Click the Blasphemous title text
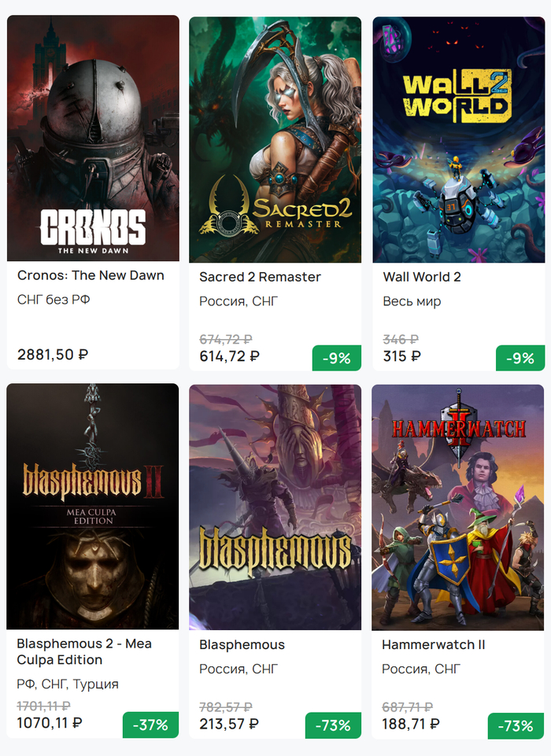 point(242,645)
